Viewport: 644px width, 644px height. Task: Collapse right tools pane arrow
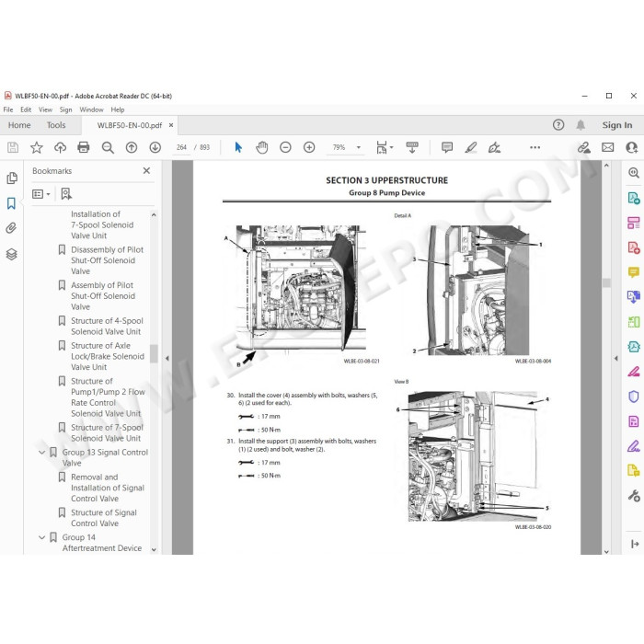click(615, 358)
